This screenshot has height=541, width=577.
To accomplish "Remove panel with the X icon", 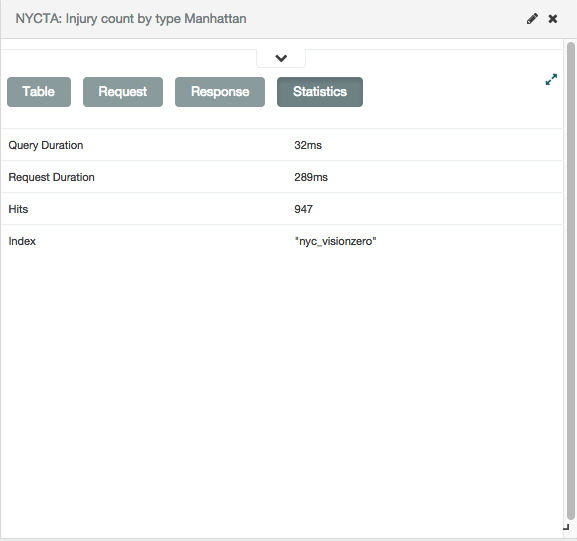I will point(553,19).
